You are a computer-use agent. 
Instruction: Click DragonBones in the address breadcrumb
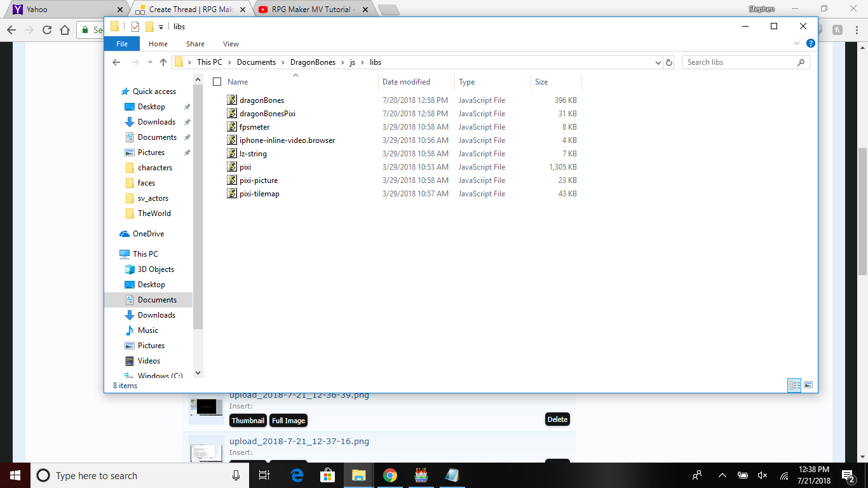pyautogui.click(x=313, y=62)
